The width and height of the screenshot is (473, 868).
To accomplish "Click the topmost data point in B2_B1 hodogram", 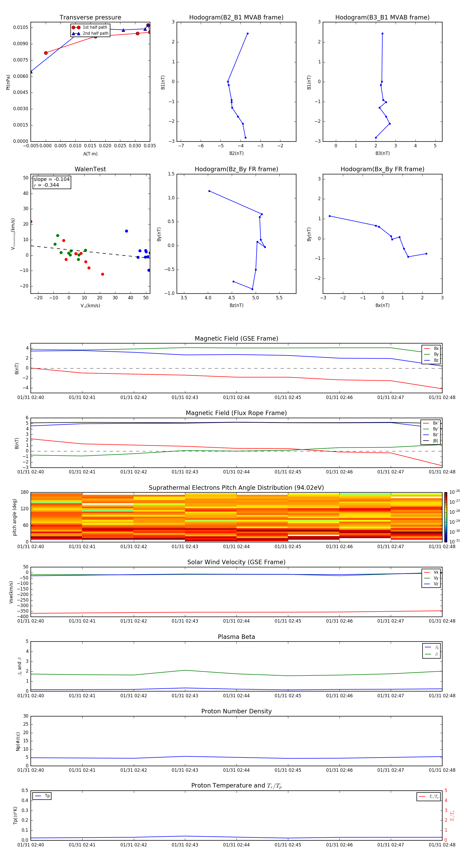I will coord(248,34).
